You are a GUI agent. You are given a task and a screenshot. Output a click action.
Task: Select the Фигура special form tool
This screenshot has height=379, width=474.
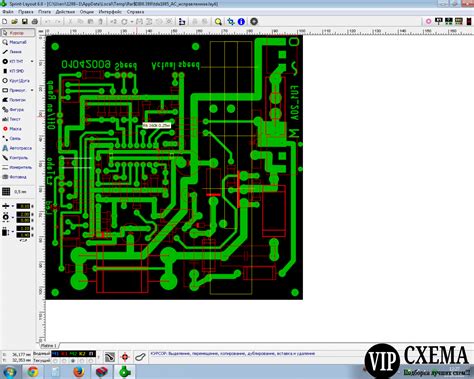pyautogui.click(x=17, y=109)
